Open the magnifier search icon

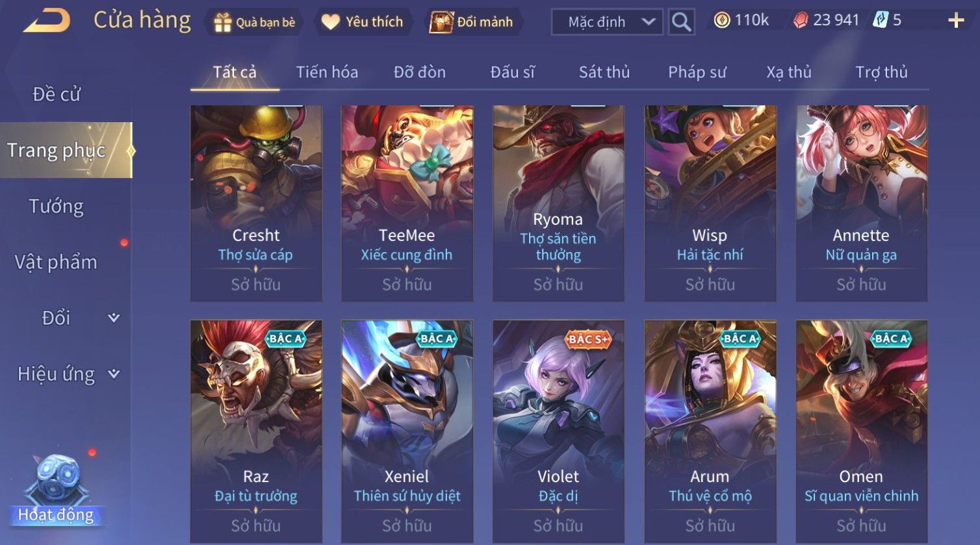[681, 22]
